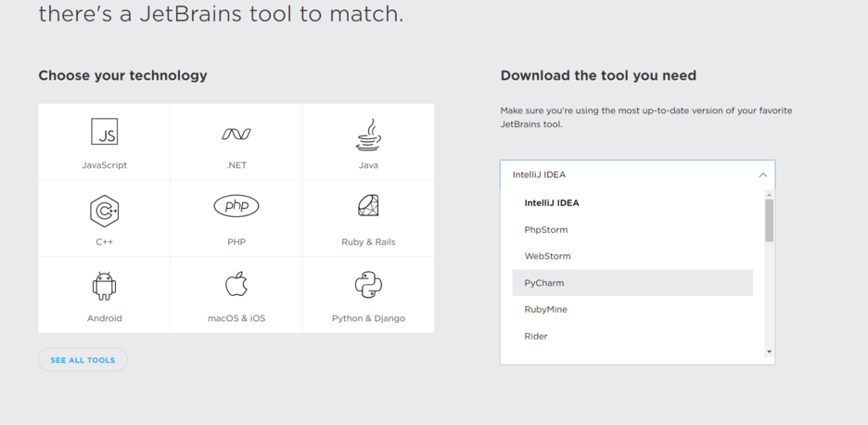Viewport: 868px width, 425px height.
Task: Select the .NET technology icon
Action: tap(236, 134)
